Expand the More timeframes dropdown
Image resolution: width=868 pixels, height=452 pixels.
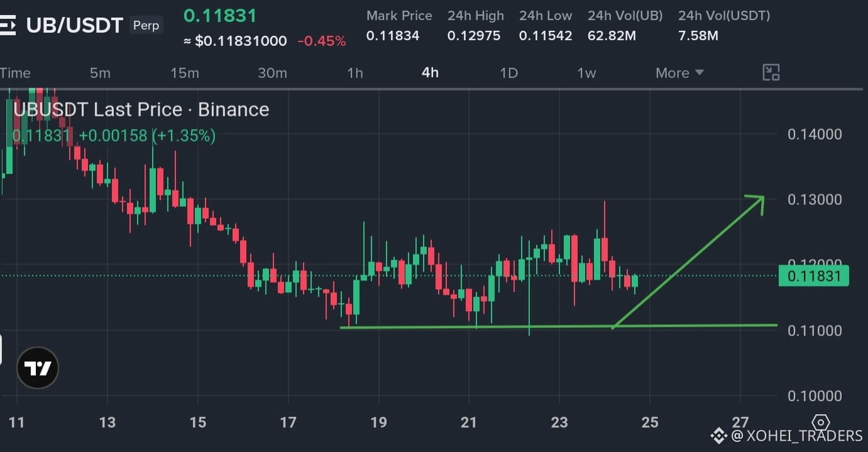[679, 73]
